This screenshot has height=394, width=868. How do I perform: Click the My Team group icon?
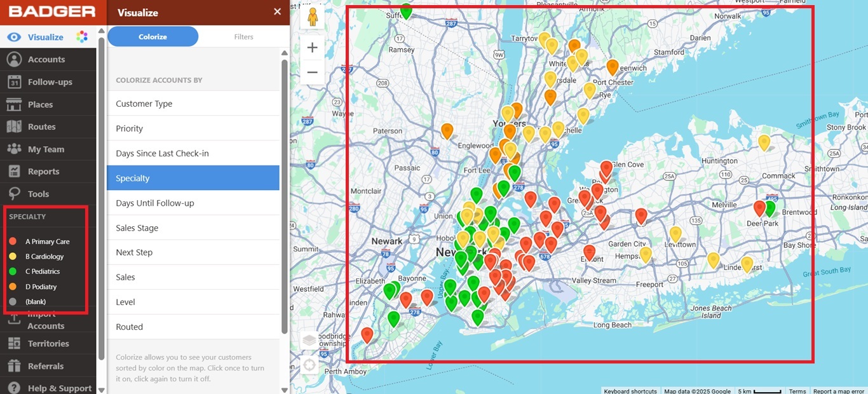pyautogui.click(x=14, y=149)
